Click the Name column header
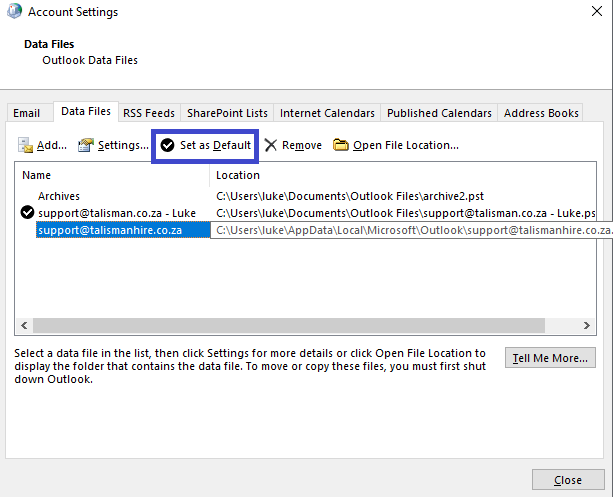This screenshot has height=497, width=613. tap(112, 175)
